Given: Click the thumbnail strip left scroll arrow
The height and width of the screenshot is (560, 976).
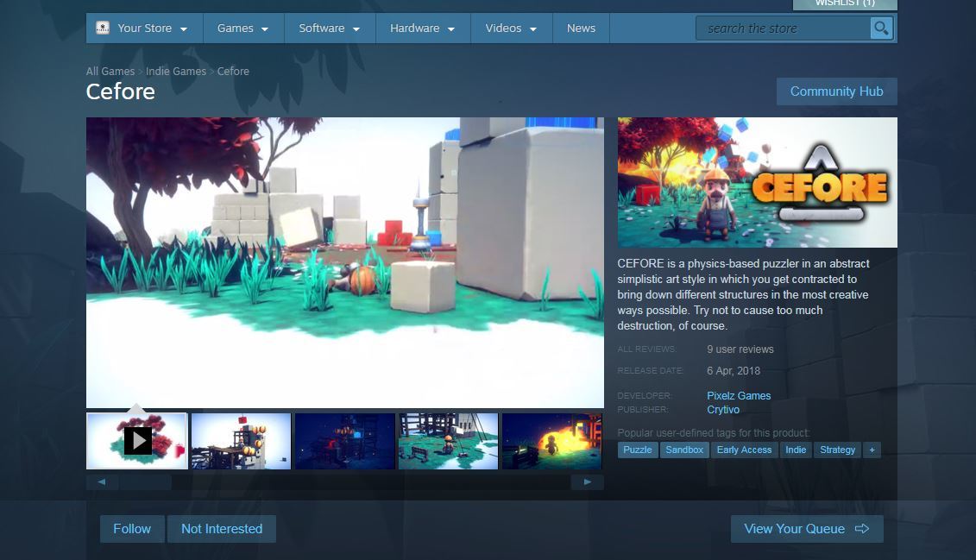Looking at the screenshot, I should pyautogui.click(x=102, y=482).
